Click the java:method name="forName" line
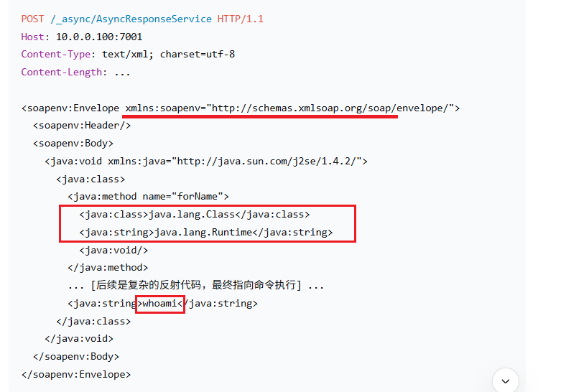 point(149,197)
